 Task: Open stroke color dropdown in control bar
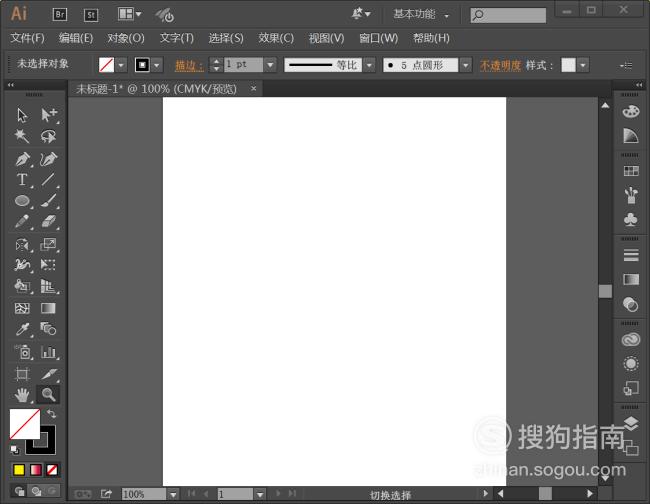pos(157,65)
